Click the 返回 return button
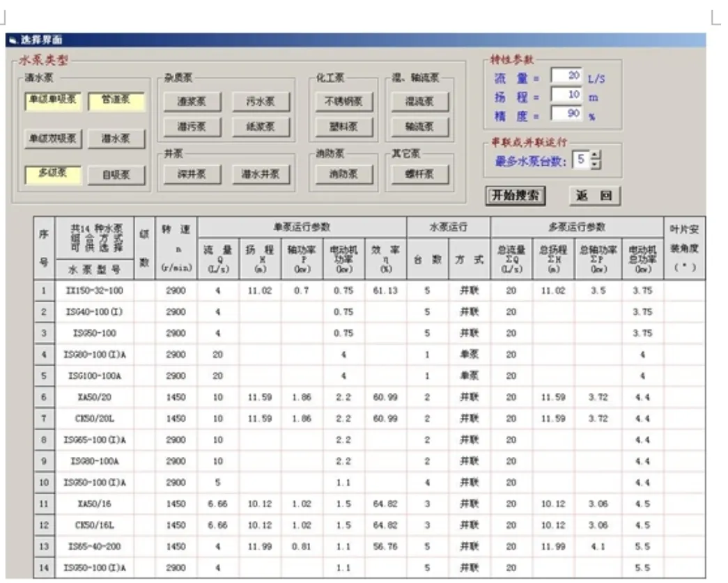This screenshot has width=728, height=583. pyautogui.click(x=595, y=196)
